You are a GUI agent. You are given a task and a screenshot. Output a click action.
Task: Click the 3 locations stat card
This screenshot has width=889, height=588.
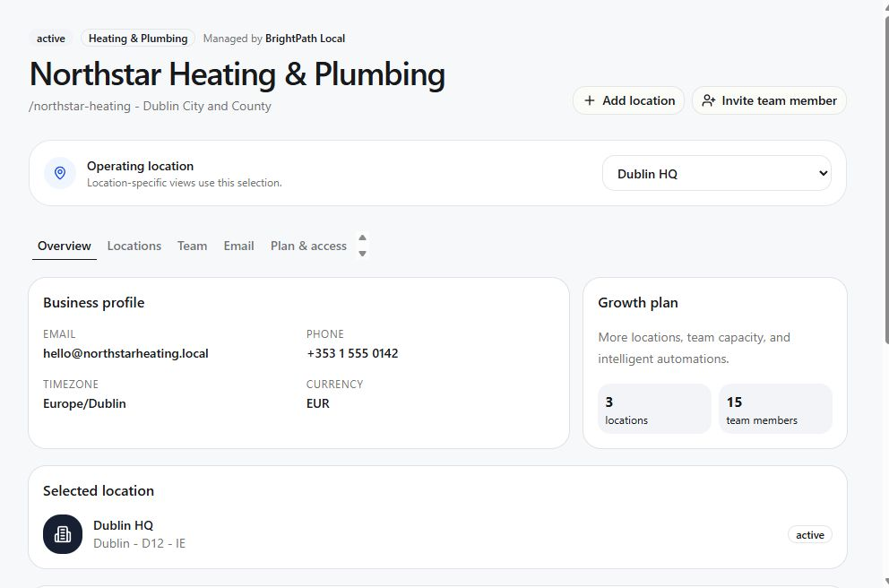(654, 409)
